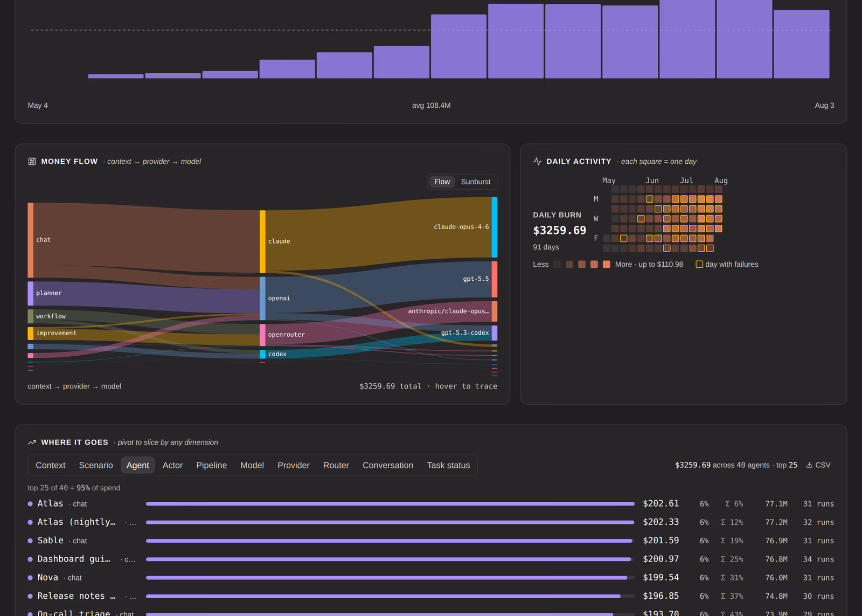Select the Task status tab
The width and height of the screenshot is (862, 616).
448,465
